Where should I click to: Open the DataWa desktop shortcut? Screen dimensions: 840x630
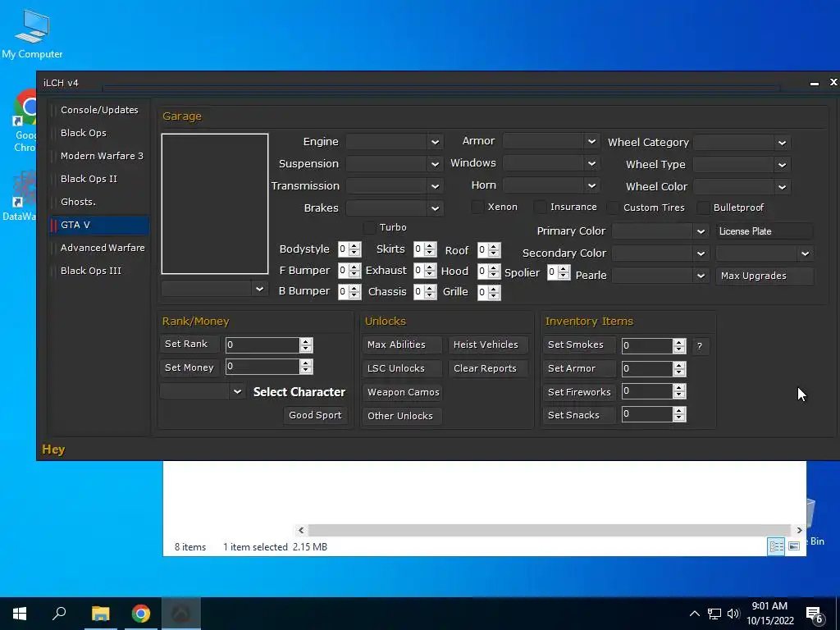click(21, 197)
